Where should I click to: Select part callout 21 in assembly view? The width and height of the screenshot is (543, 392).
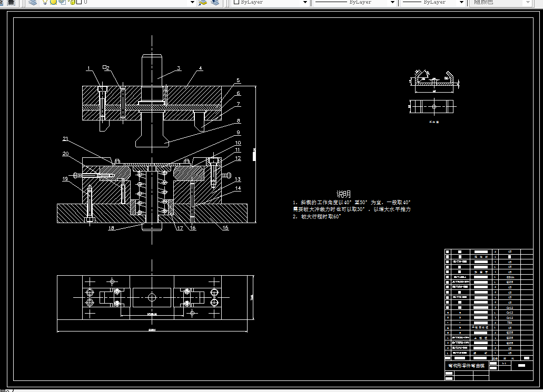click(x=65, y=139)
